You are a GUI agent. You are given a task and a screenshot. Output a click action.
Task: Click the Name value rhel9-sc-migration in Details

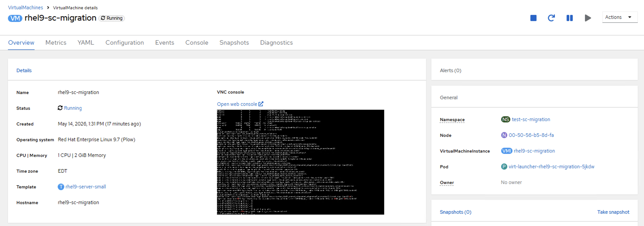click(78, 92)
